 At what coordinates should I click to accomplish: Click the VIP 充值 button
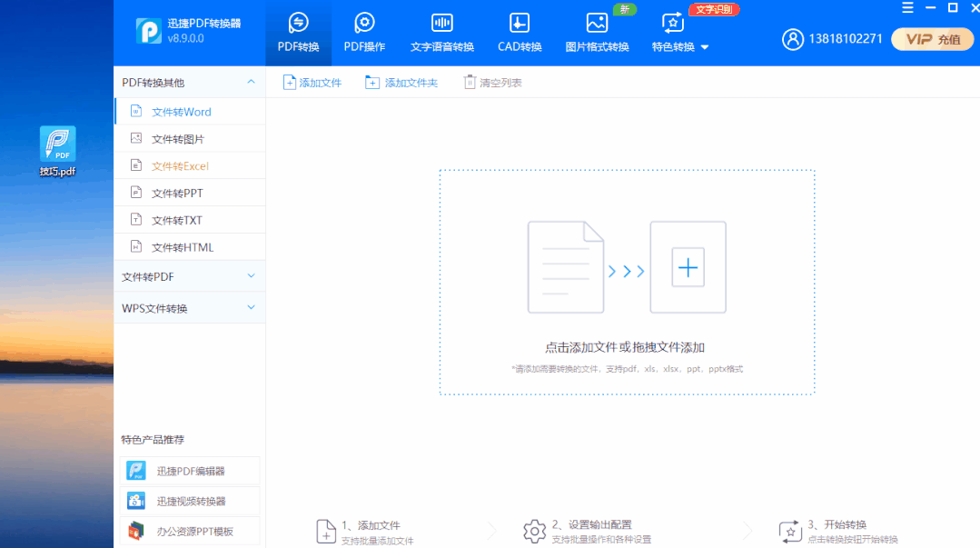coord(932,39)
